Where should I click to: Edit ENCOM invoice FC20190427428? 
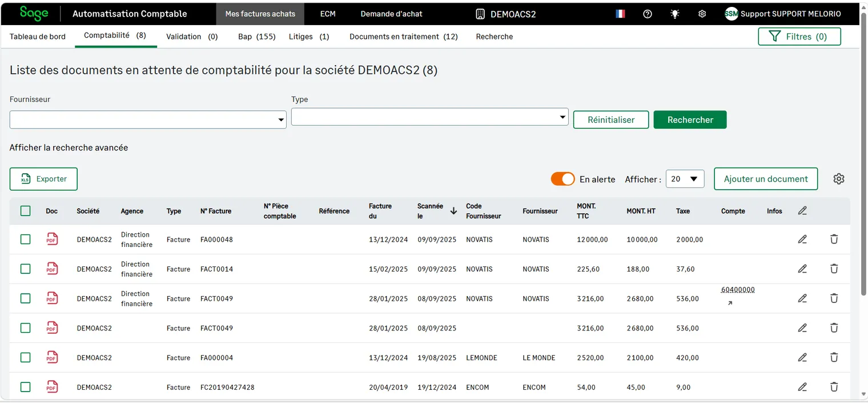coord(802,387)
